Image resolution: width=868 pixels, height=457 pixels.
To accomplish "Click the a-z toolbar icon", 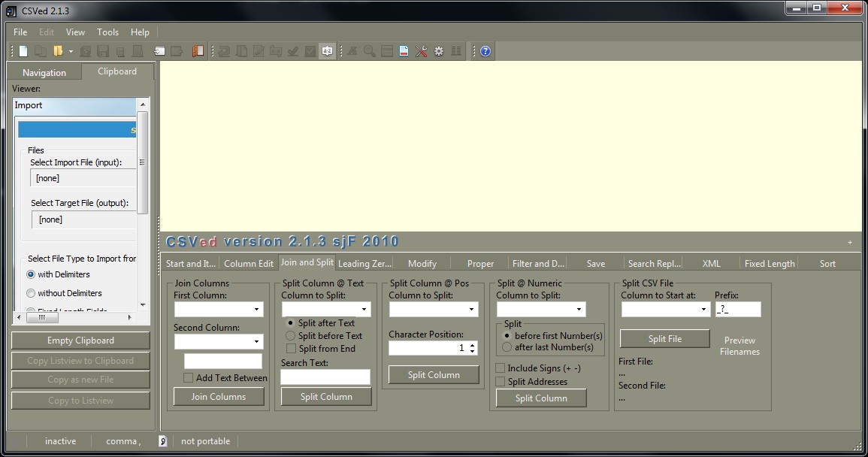I will click(x=327, y=52).
